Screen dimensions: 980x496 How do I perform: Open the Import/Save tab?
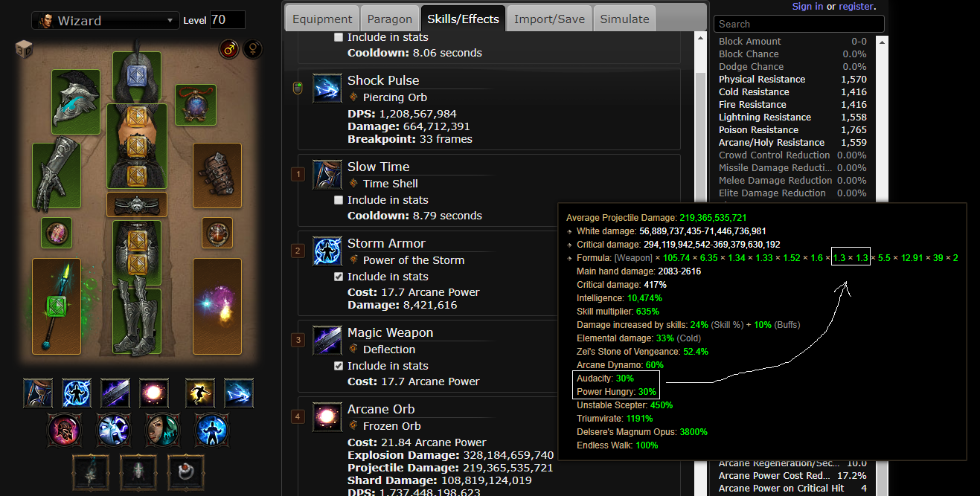550,19
